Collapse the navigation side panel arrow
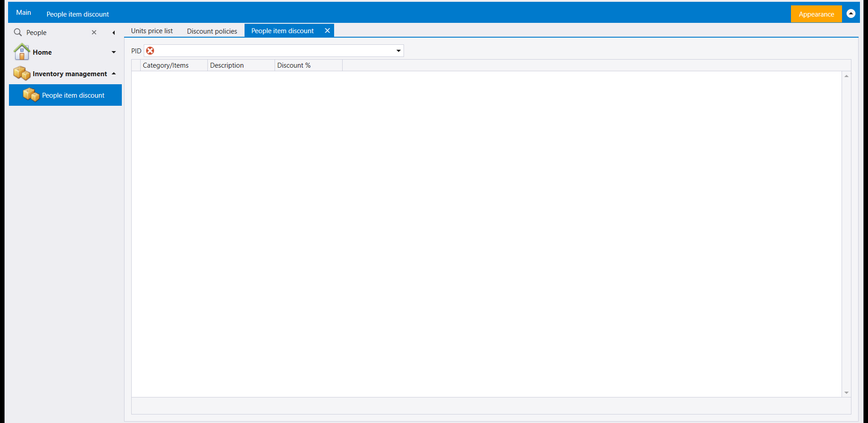This screenshot has height=423, width=868. point(114,33)
